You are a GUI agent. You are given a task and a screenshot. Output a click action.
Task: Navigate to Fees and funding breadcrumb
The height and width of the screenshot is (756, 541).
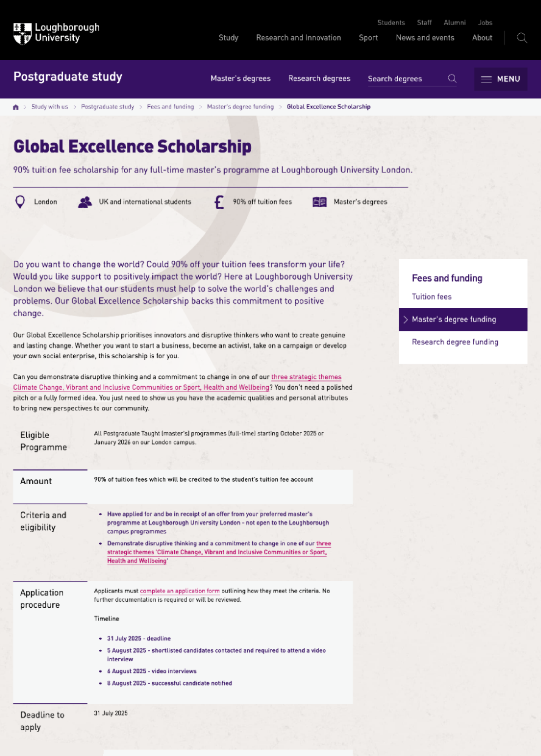click(170, 107)
